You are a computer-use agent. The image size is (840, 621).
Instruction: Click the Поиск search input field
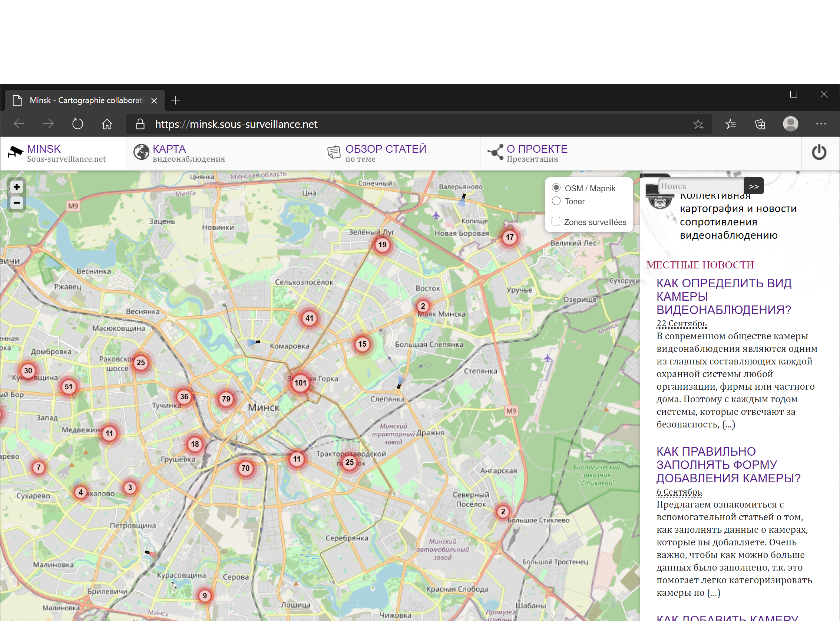pos(701,186)
